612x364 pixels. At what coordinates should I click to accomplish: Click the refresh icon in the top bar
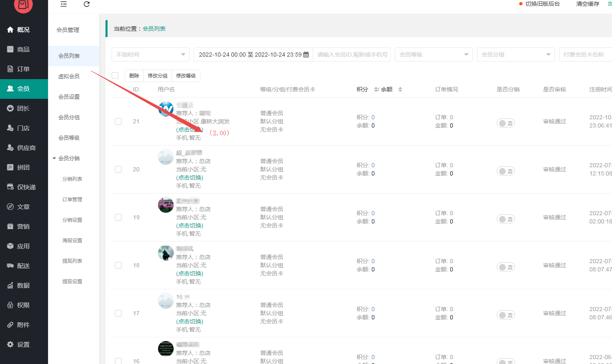tap(87, 4)
